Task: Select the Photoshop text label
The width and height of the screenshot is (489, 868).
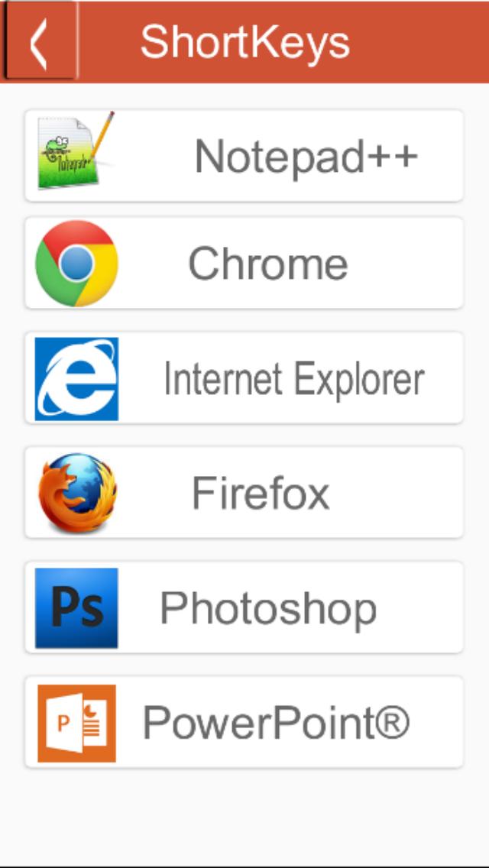Action: click(x=269, y=609)
